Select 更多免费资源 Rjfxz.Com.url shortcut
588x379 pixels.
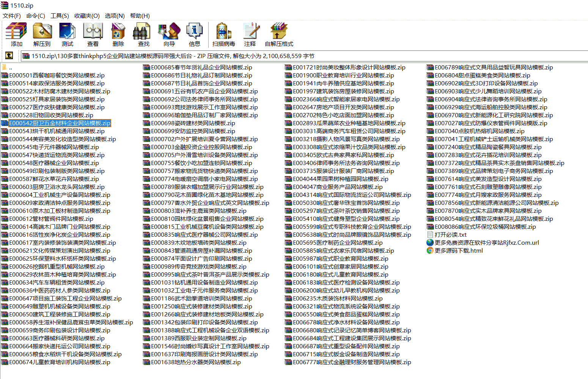tap(486, 243)
